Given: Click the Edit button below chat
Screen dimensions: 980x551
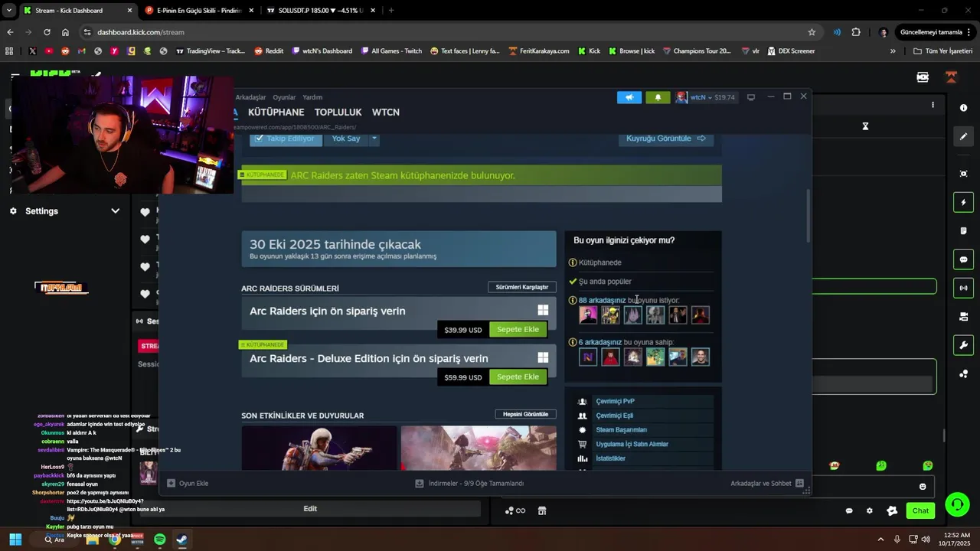Looking at the screenshot, I should [310, 509].
